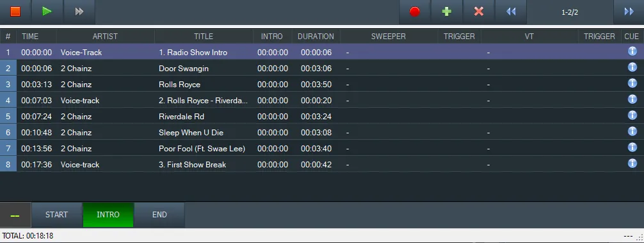The width and height of the screenshot is (644, 243).
Task: Click the END cue button
Action: click(x=159, y=215)
